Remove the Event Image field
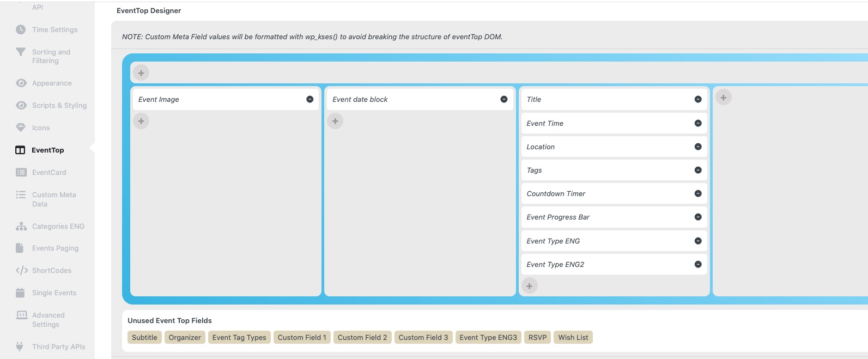The image size is (868, 359). 309,99
